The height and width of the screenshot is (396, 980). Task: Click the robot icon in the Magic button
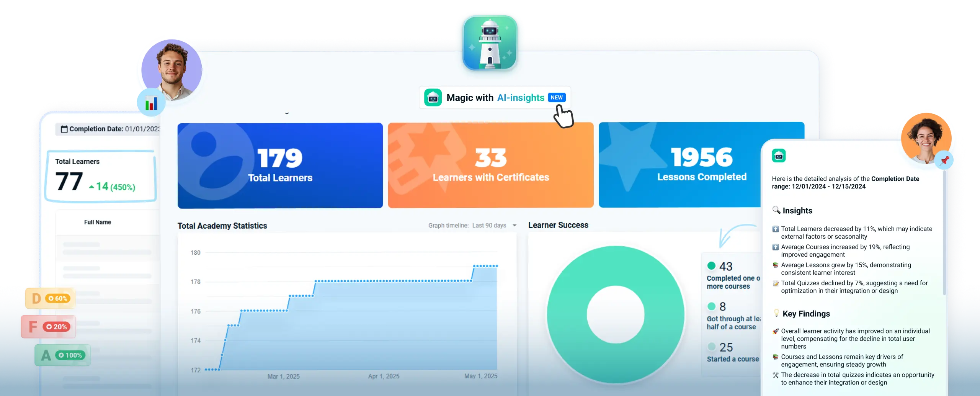[x=433, y=98]
